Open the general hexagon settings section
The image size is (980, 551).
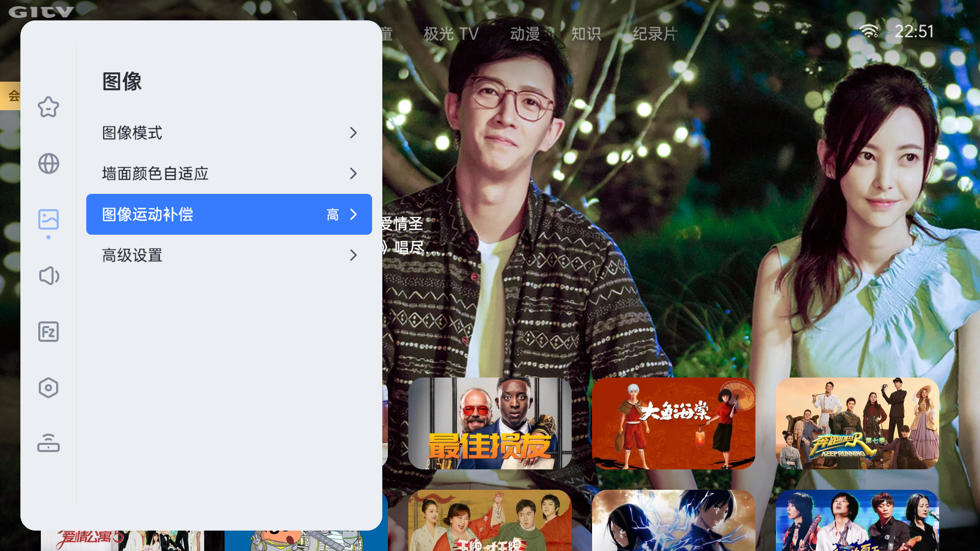(x=48, y=388)
